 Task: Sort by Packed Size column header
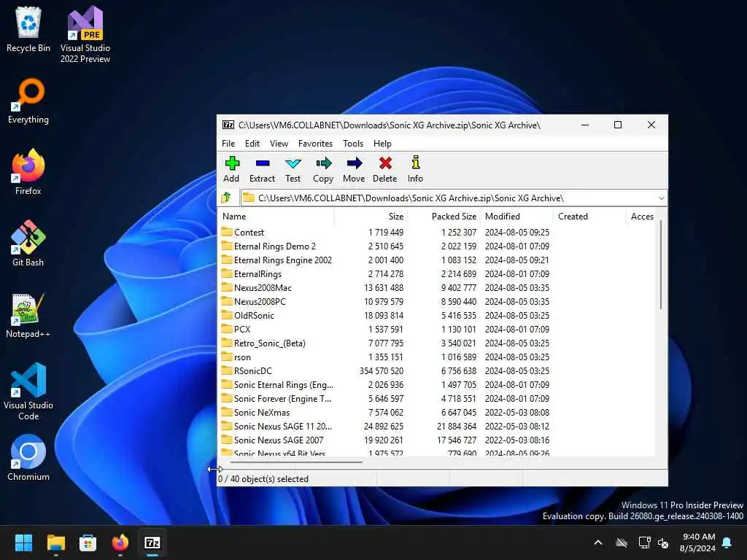click(444, 216)
